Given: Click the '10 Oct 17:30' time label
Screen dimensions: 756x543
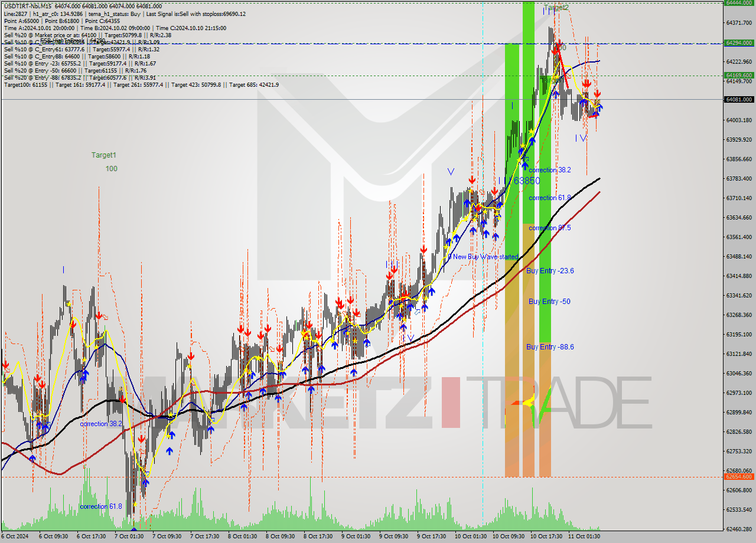Looking at the screenshot, I should pyautogui.click(x=546, y=537).
